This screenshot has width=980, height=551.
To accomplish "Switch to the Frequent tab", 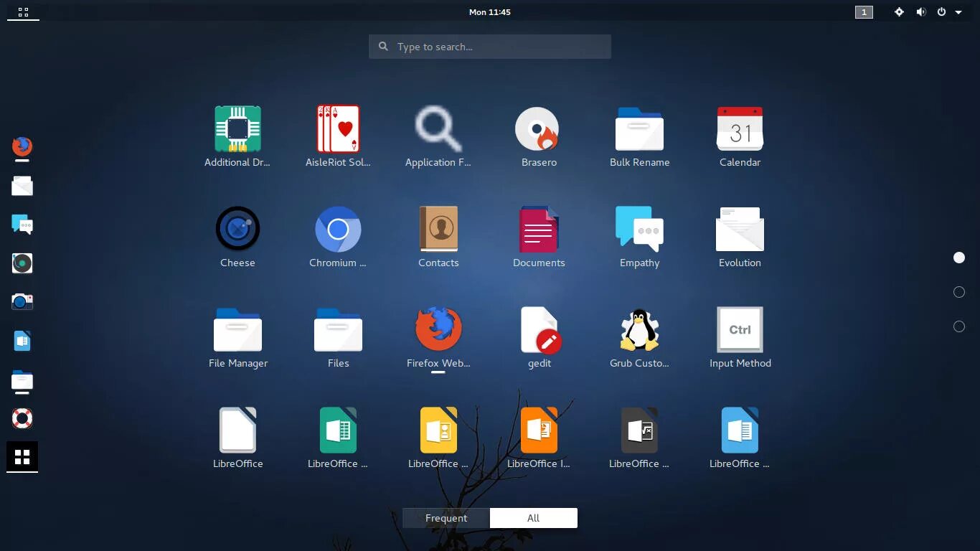I will click(446, 518).
